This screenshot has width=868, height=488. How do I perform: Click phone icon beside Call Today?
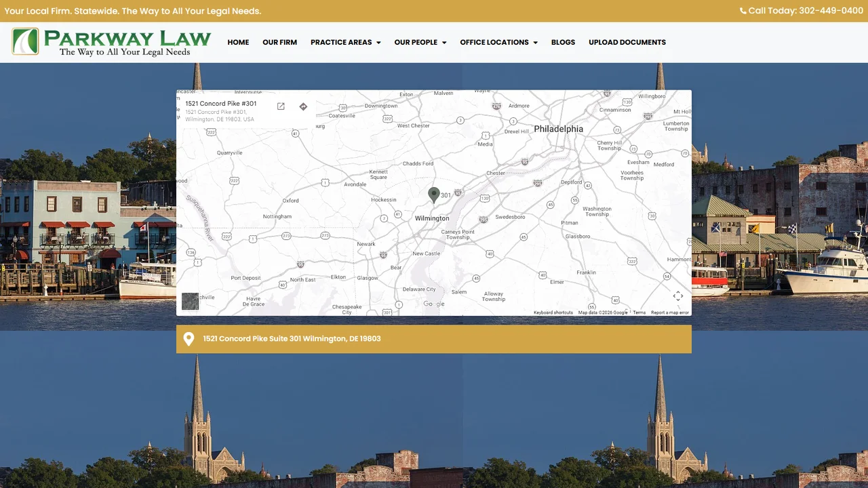(x=743, y=11)
